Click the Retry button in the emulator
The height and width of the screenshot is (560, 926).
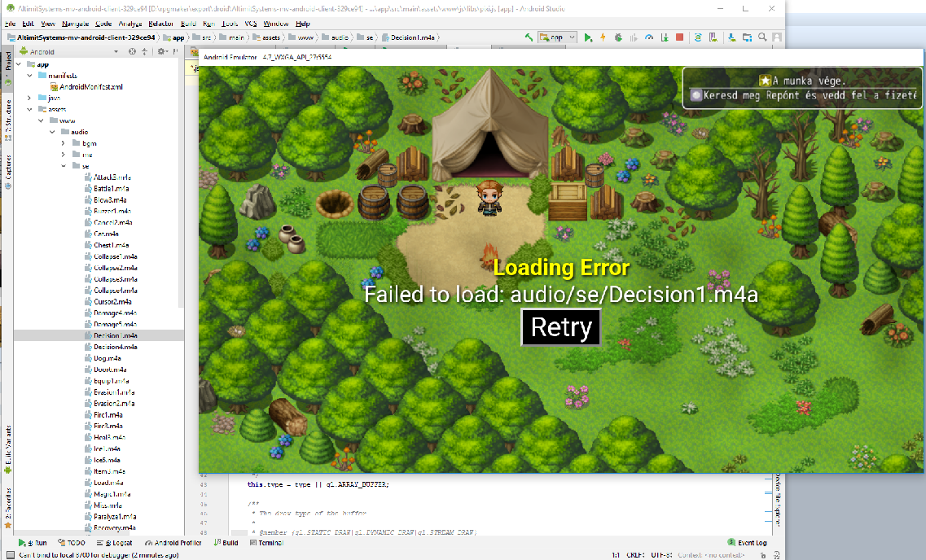coord(561,327)
